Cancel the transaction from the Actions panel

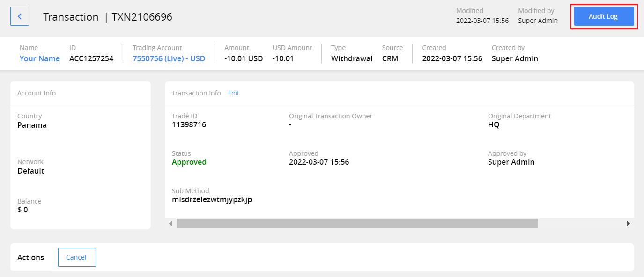point(76,257)
